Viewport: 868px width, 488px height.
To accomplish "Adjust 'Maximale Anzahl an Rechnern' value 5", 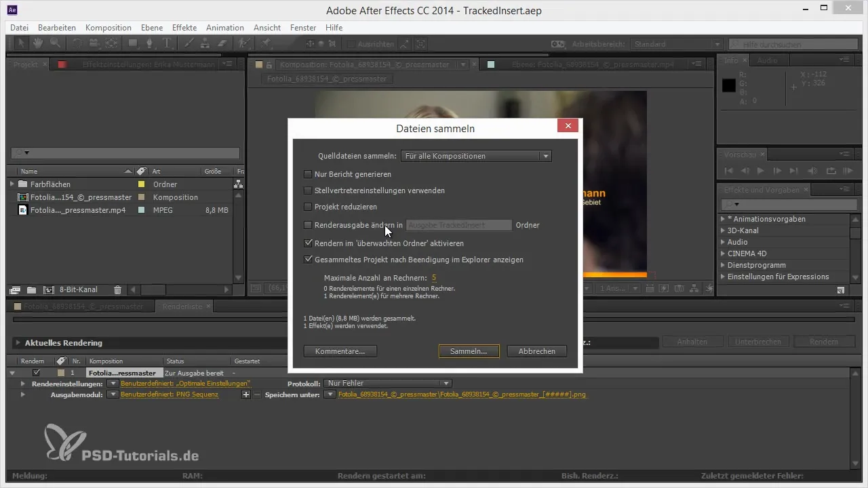I will point(434,278).
